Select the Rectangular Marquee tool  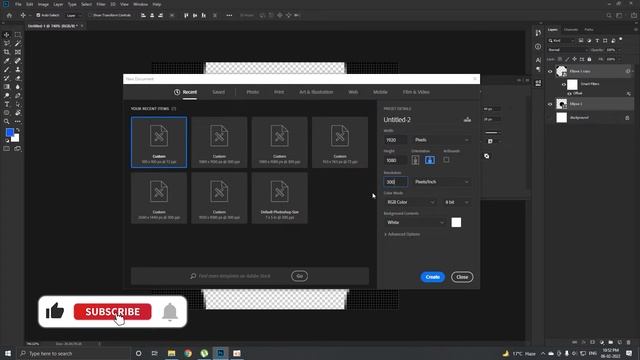tap(18, 35)
